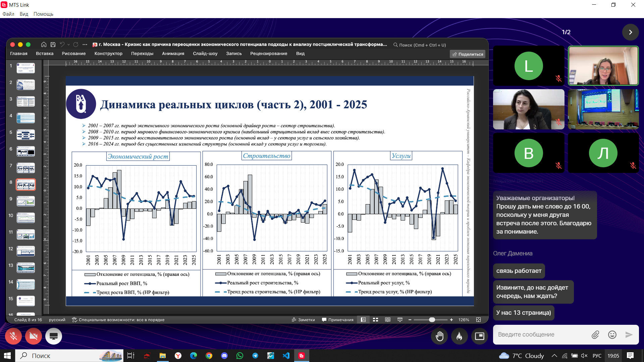Image resolution: width=644 pixels, height=362 pixels.
Task: Toggle the disabled camera button
Action: click(x=34, y=336)
